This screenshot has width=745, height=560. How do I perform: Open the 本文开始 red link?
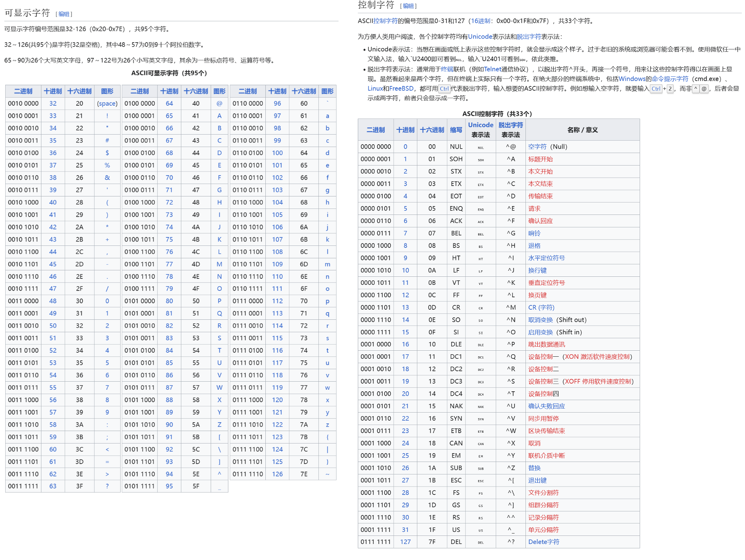tap(540, 172)
